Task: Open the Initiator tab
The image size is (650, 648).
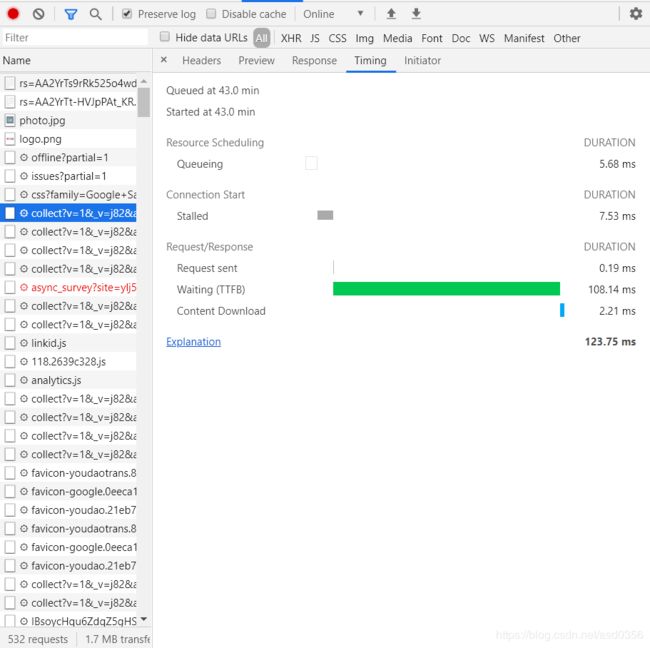Action: point(422,61)
